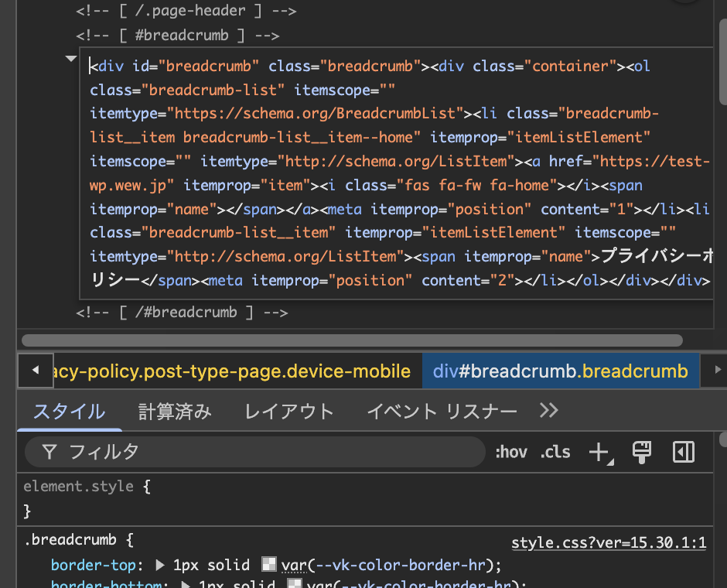
Task: Click border-top color swatch
Action: click(269, 565)
